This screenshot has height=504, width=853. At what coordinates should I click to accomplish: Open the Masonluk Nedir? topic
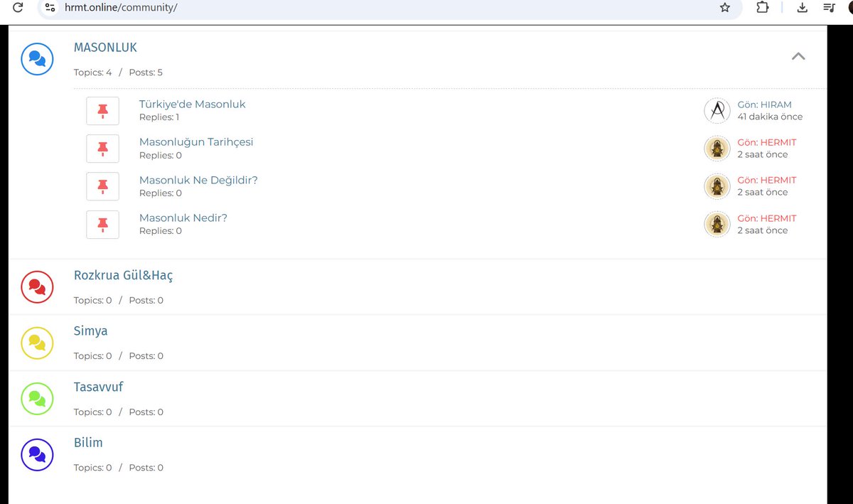pos(183,218)
